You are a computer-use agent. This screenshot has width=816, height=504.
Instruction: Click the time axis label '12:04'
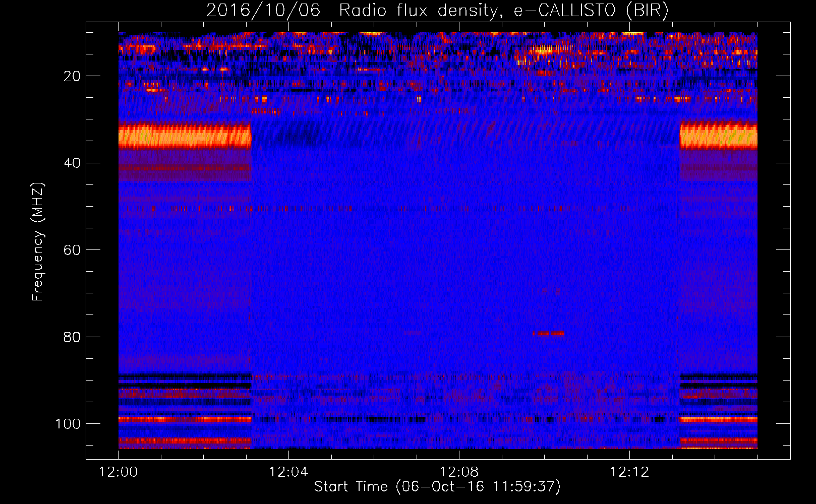pos(288,472)
